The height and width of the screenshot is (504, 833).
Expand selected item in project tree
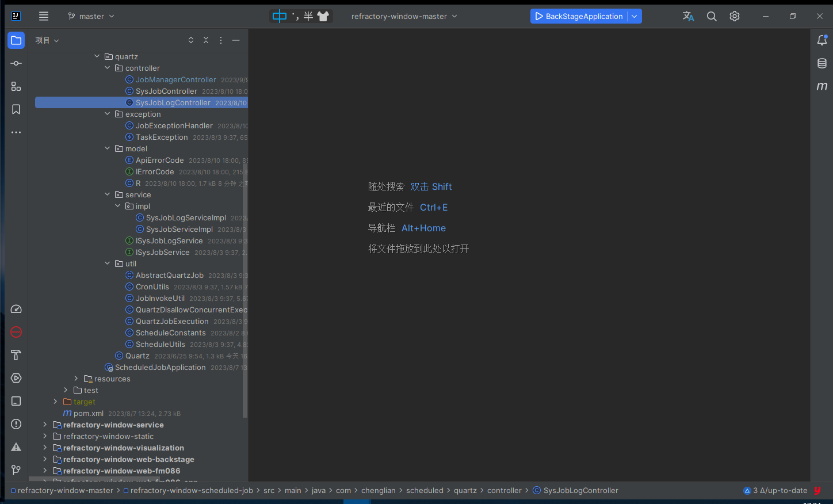tap(191, 40)
